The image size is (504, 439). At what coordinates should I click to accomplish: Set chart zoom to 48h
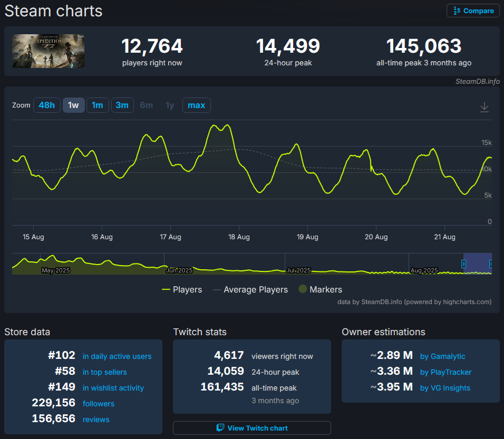click(46, 105)
